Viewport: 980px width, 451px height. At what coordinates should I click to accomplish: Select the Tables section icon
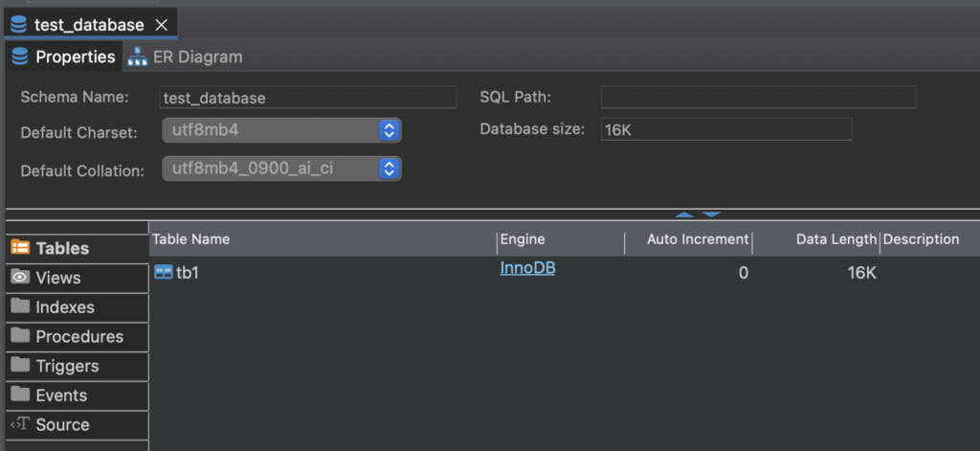20,248
